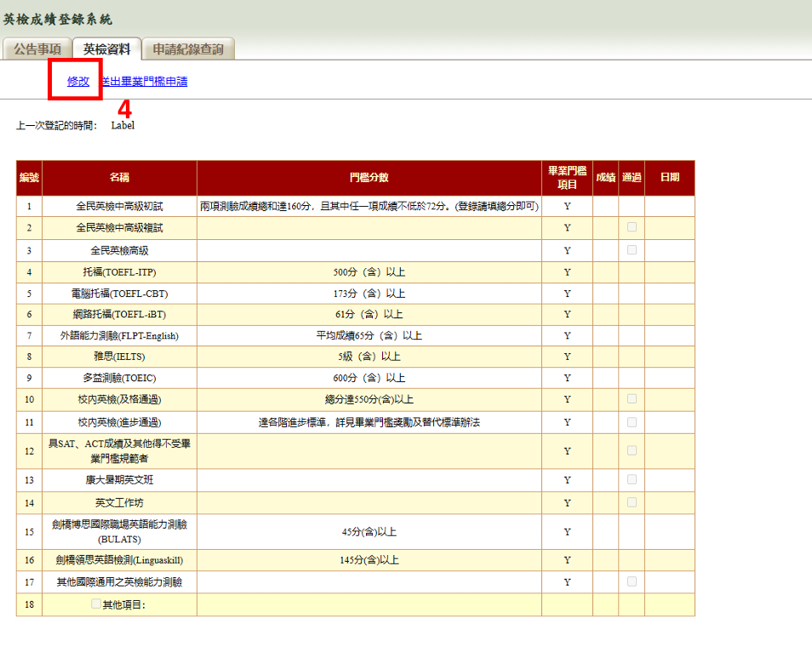This screenshot has width=812, height=646.
Task: Check the 通過 box for 校內英檢(進步通過)
Action: click(632, 422)
